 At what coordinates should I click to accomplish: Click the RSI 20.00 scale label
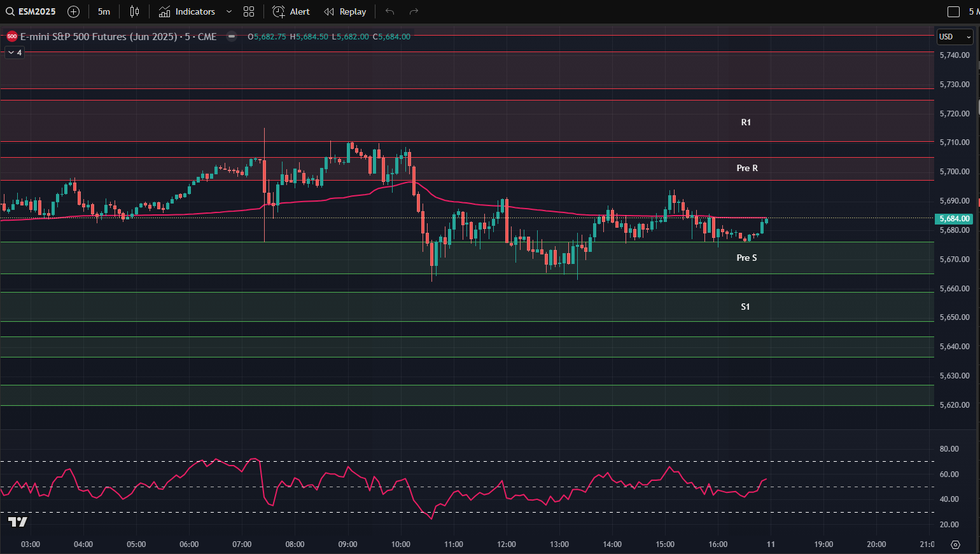(949, 525)
